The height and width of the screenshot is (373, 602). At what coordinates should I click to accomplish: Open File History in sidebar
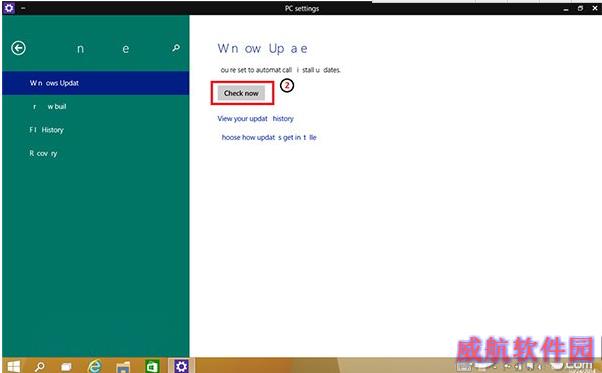95,130
